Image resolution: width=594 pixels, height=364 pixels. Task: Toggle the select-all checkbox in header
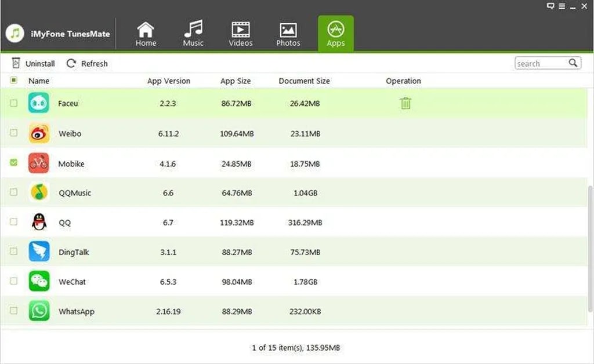click(x=14, y=81)
